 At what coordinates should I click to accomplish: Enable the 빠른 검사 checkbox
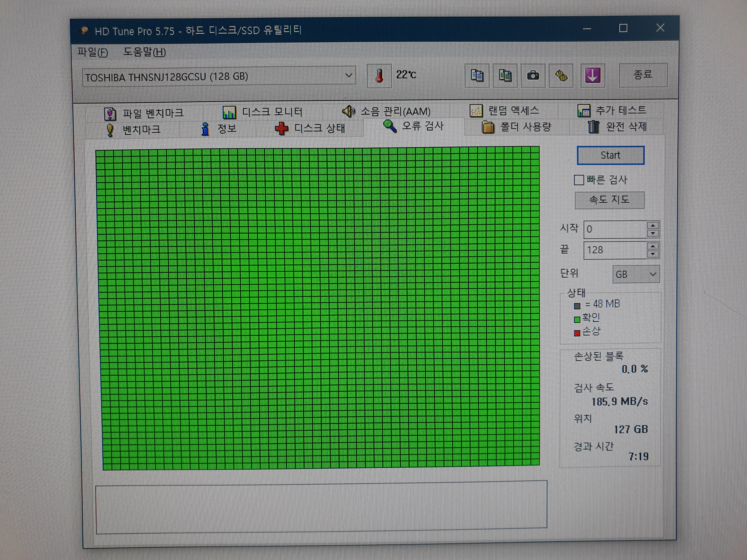579,180
